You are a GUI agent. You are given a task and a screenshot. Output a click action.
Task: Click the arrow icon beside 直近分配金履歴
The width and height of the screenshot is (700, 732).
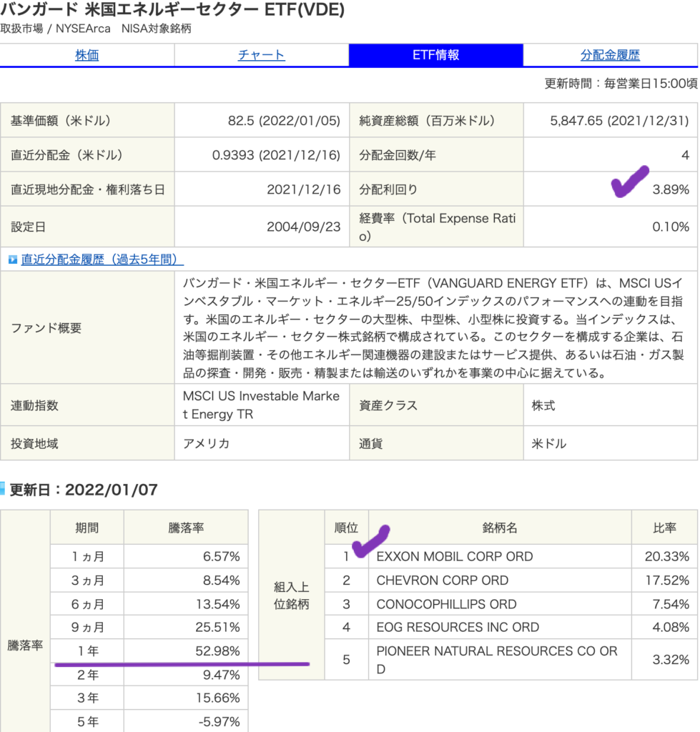[x=13, y=259]
